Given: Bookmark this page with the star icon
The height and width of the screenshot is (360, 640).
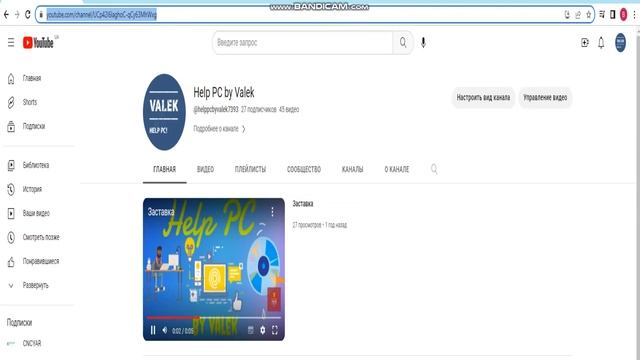Looking at the screenshot, I should [x=588, y=15].
